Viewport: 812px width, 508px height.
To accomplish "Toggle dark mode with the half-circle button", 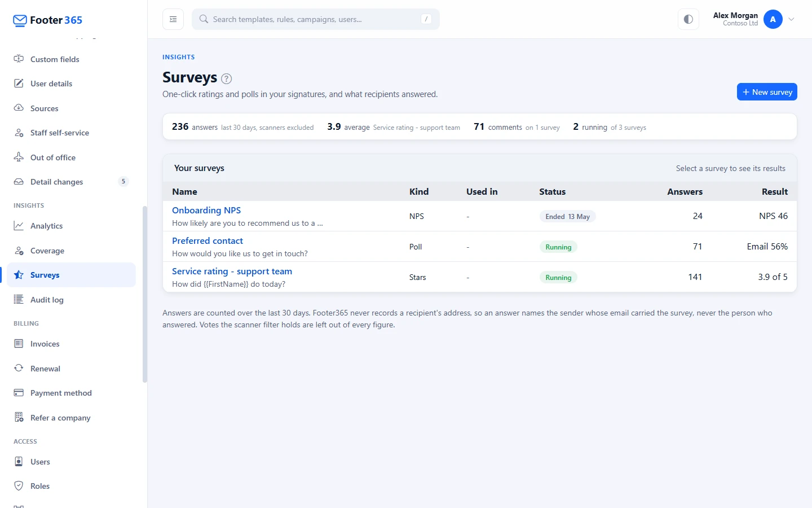I will 689,19.
